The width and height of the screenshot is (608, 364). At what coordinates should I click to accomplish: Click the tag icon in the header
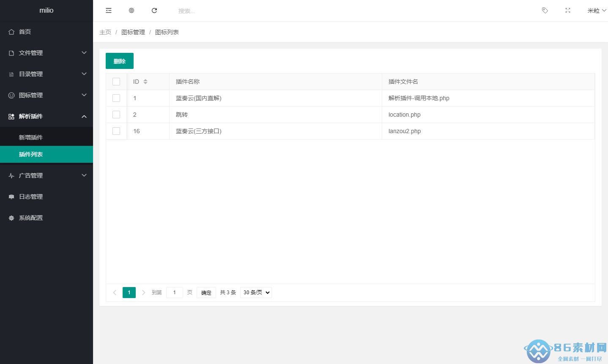tap(545, 11)
